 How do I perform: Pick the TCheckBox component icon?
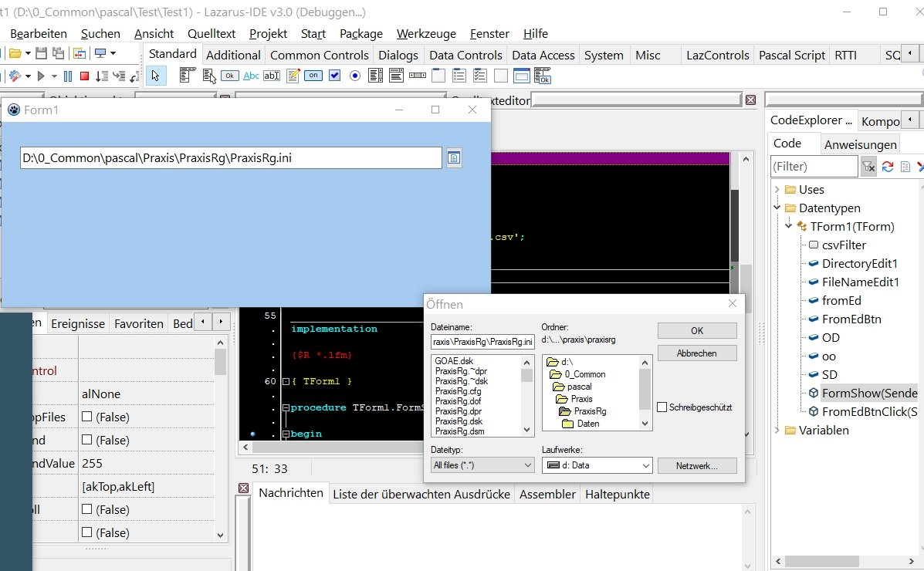pyautogui.click(x=335, y=76)
